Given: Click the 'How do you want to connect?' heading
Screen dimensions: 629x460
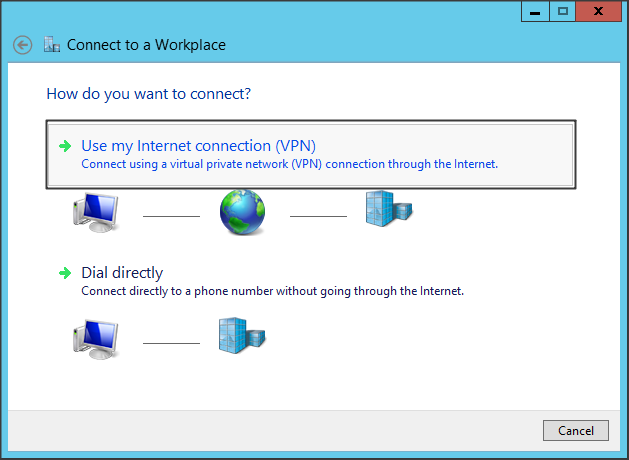Looking at the screenshot, I should (x=149, y=94).
